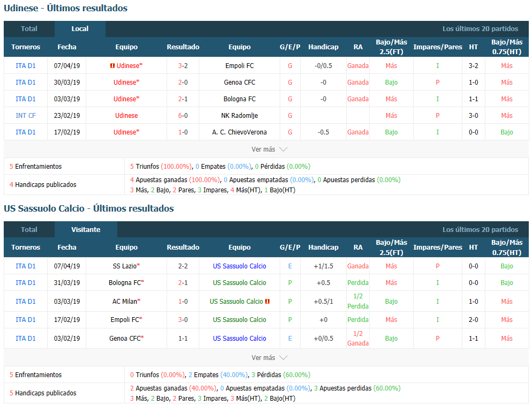Click the 'US Sassuolo Calcio - Últimos resultados' heading

(x=89, y=208)
